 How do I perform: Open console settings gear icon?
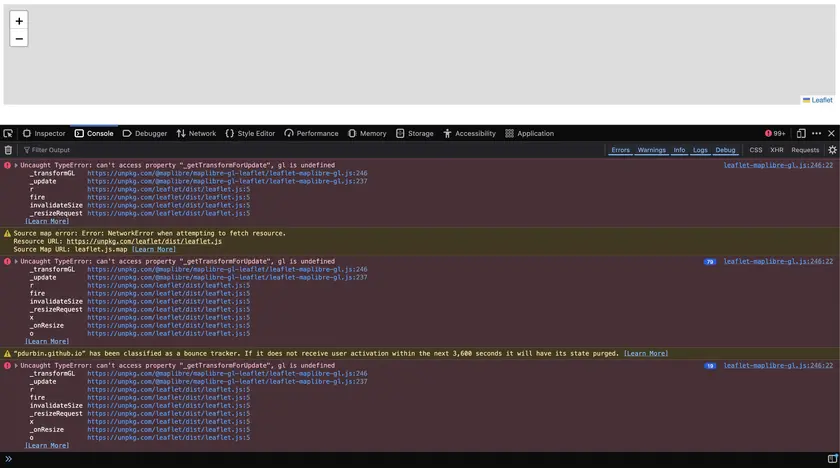click(832, 150)
